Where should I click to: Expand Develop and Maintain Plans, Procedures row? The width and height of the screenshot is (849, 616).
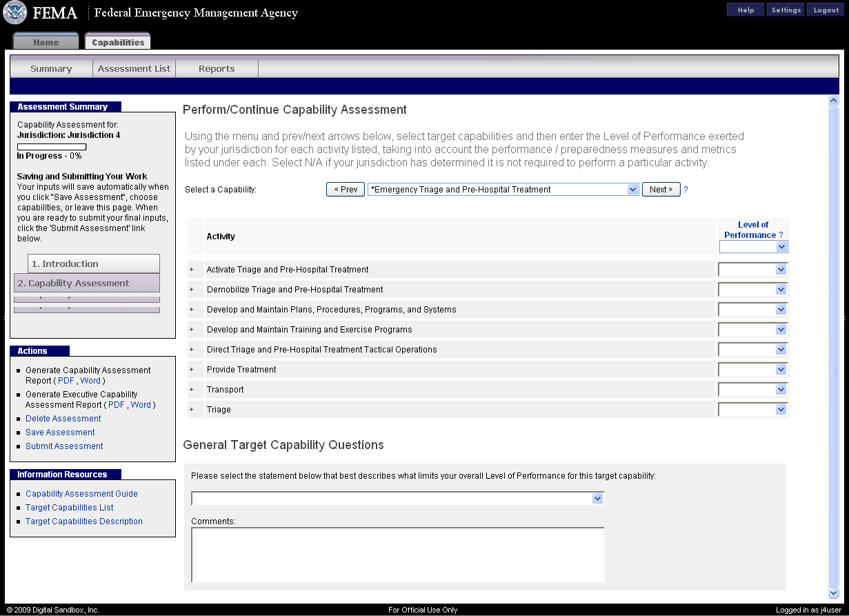(191, 310)
